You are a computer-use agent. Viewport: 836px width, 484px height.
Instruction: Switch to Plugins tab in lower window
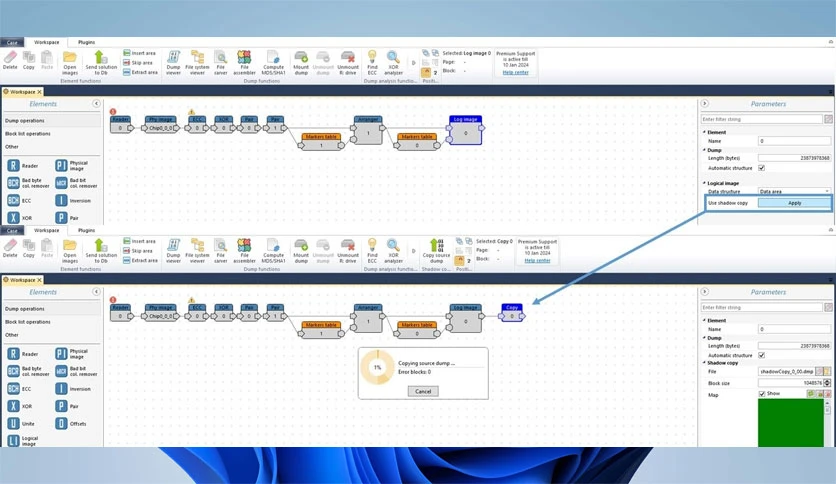(86, 230)
